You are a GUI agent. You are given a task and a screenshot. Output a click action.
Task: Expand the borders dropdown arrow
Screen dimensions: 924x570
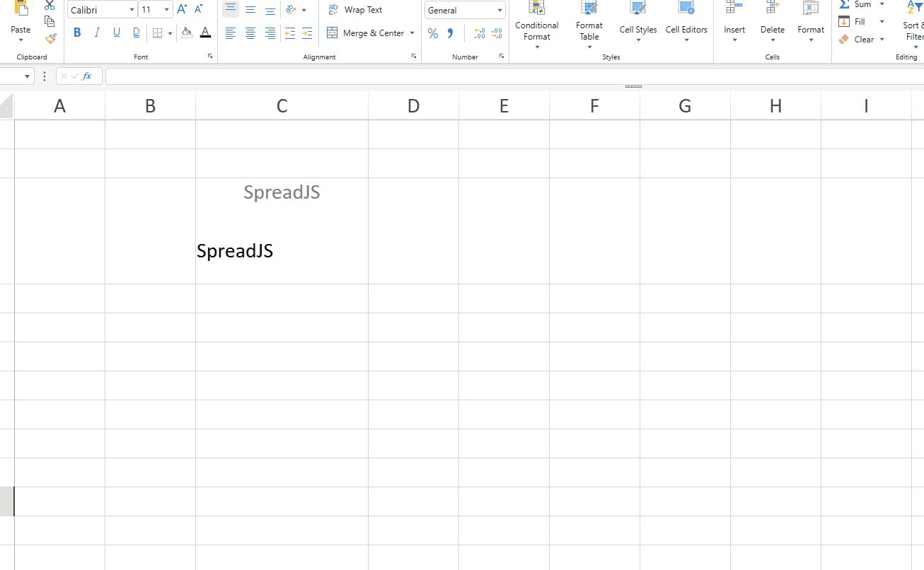tap(171, 33)
